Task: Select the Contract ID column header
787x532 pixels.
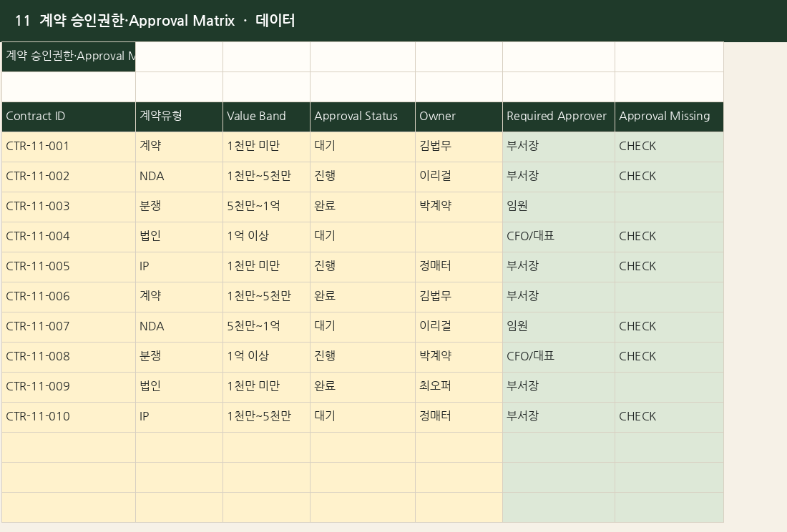Action: point(69,117)
